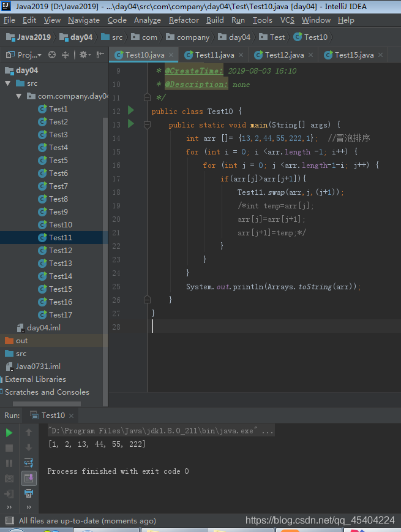Place cursor on line 25 println statement
The width and height of the screenshot is (401, 532).
[273, 287]
